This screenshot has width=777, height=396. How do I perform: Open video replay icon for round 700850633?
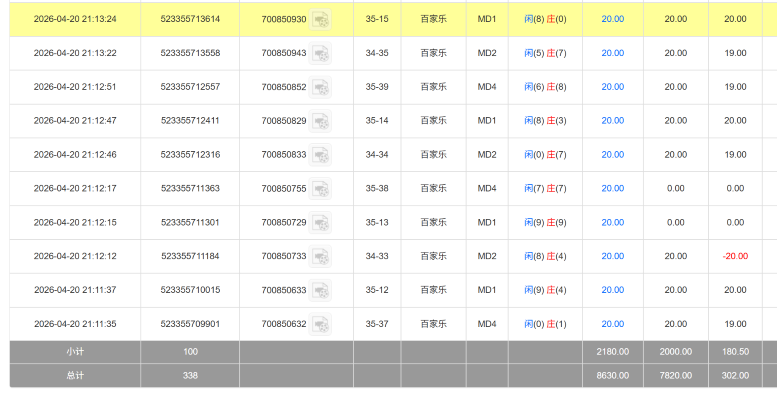click(x=320, y=290)
